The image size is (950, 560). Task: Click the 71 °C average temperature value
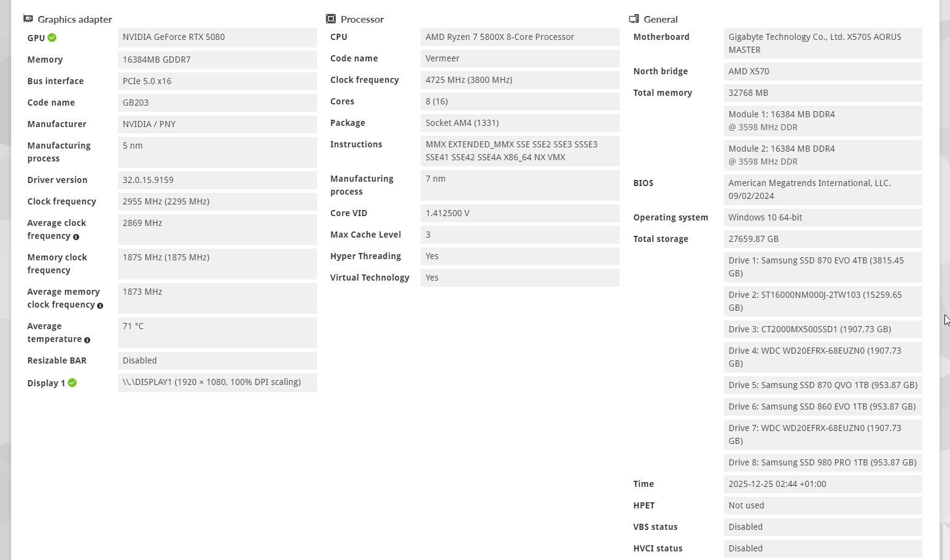pos(217,333)
